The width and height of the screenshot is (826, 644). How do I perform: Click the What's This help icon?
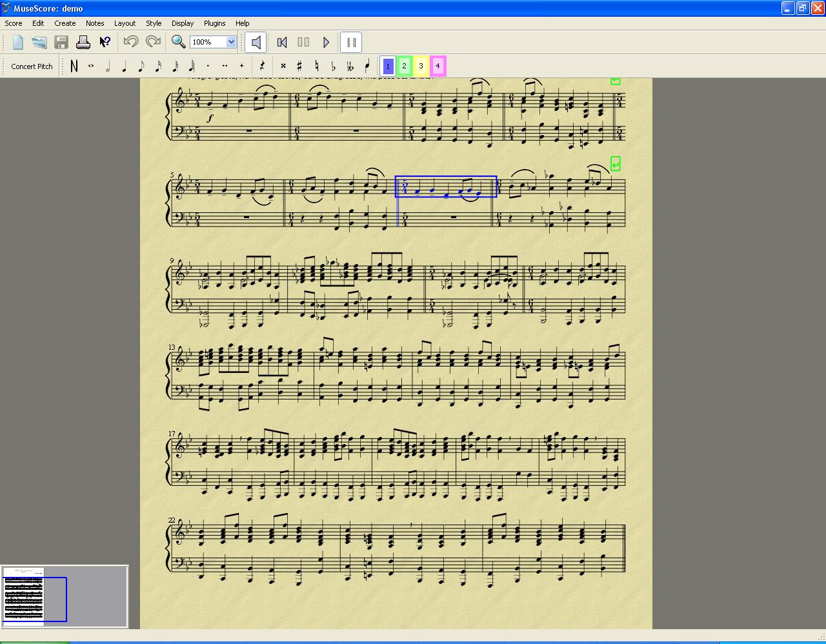coord(105,43)
